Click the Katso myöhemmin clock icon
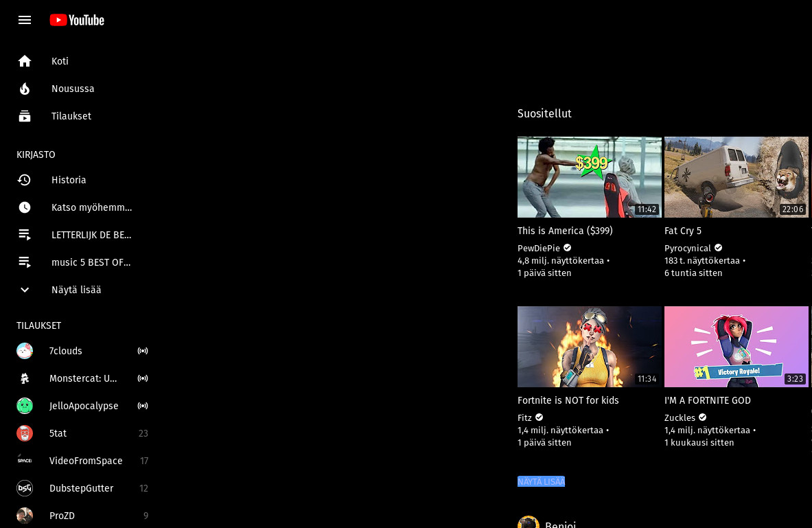The image size is (812, 528). (24, 207)
